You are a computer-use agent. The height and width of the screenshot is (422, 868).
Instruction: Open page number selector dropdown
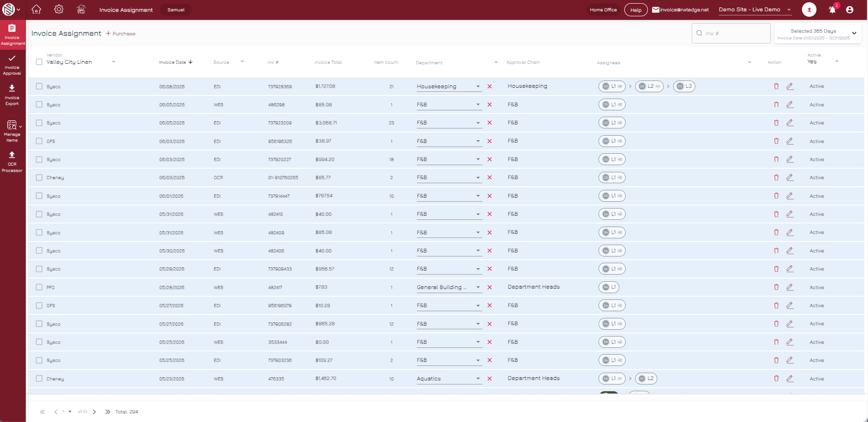67,412
